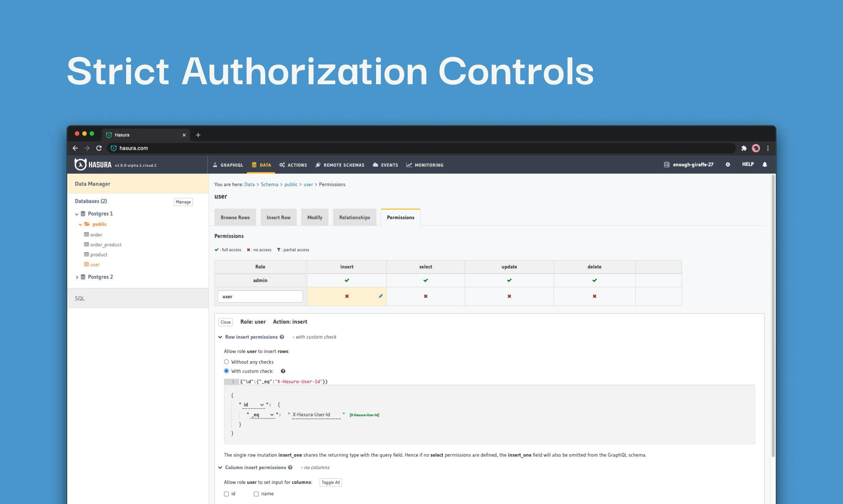Go back with the browser back arrow

pyautogui.click(x=75, y=148)
